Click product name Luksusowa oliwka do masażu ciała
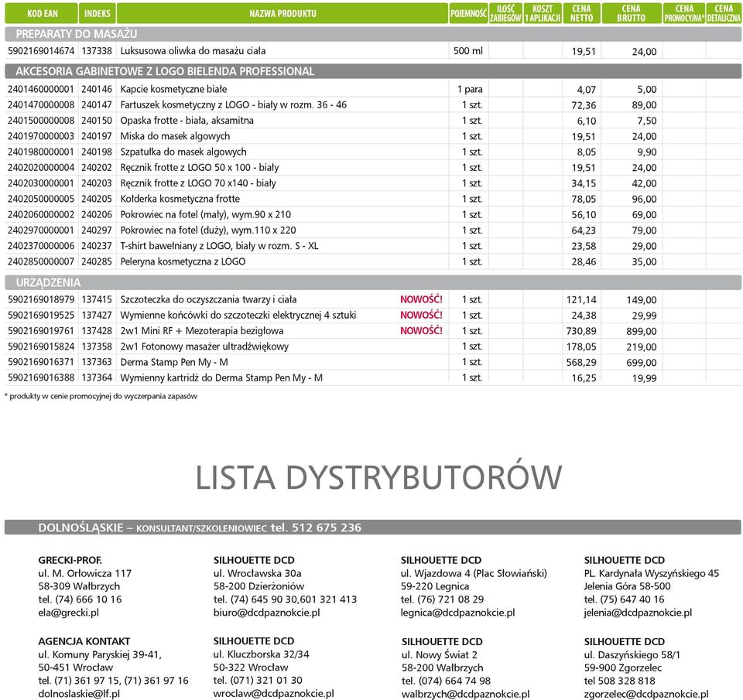The image size is (743, 700). [x=193, y=51]
